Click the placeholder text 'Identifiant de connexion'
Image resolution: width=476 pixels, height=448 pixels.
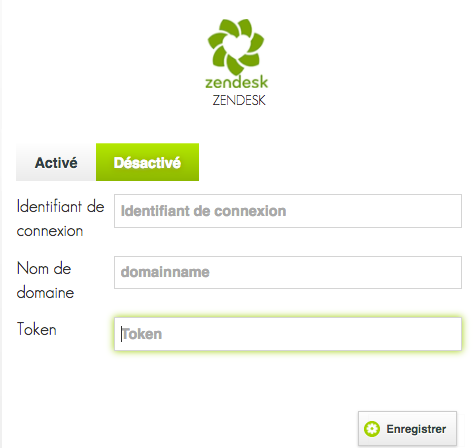203,211
